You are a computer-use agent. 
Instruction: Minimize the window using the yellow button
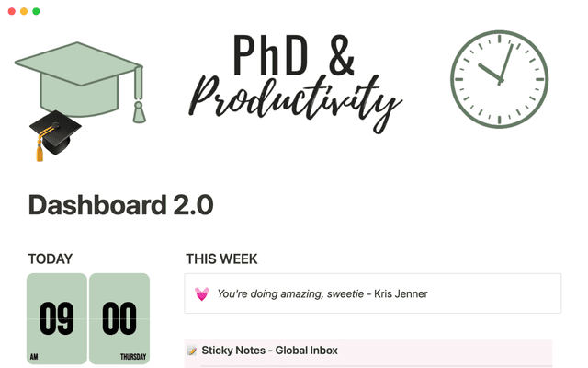click(23, 11)
